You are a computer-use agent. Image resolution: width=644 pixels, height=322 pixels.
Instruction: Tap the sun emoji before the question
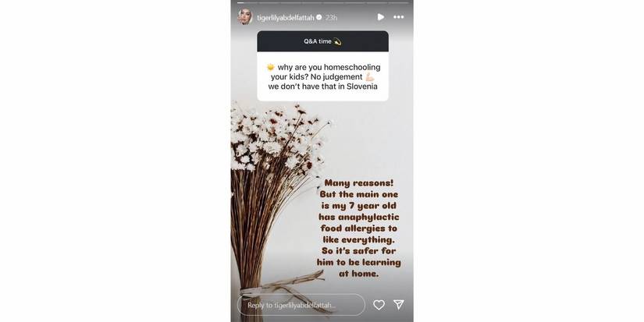(x=270, y=67)
